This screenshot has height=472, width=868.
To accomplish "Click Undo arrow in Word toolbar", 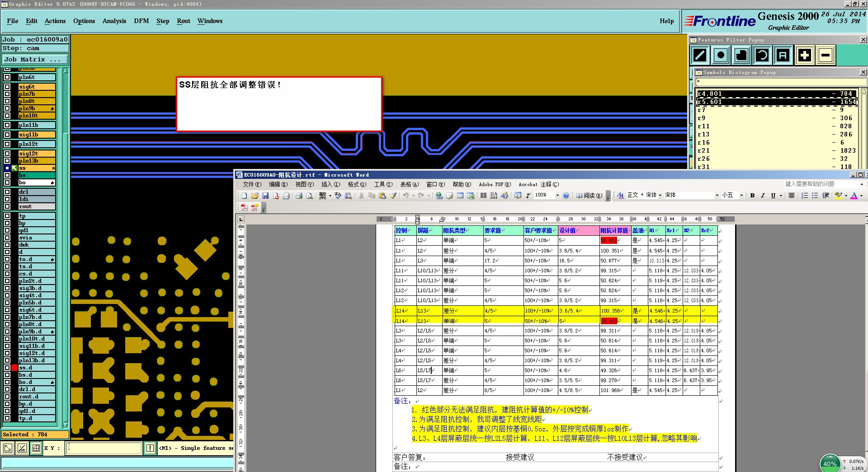I will (x=406, y=196).
